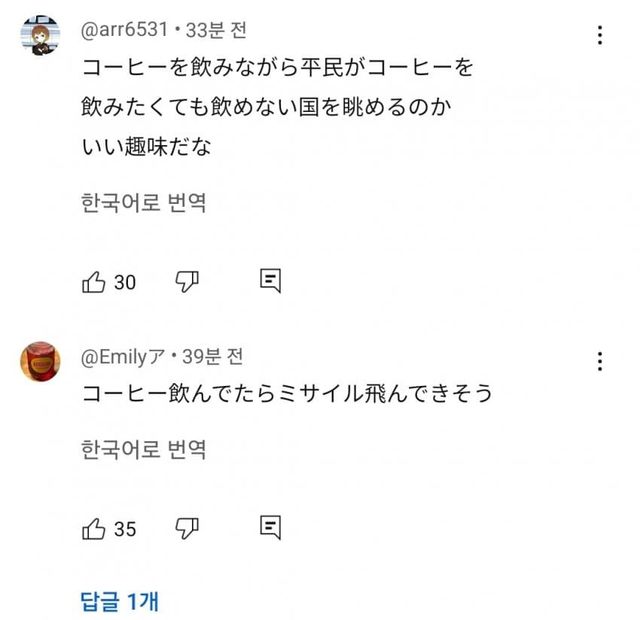Click the like count of 30
The width and height of the screenshot is (640, 620).
(125, 283)
